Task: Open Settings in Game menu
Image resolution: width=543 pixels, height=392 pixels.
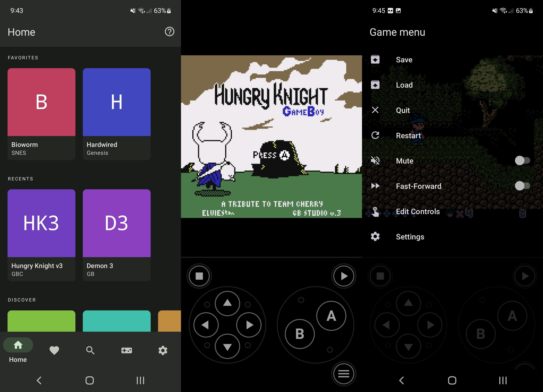Action: 410,237
